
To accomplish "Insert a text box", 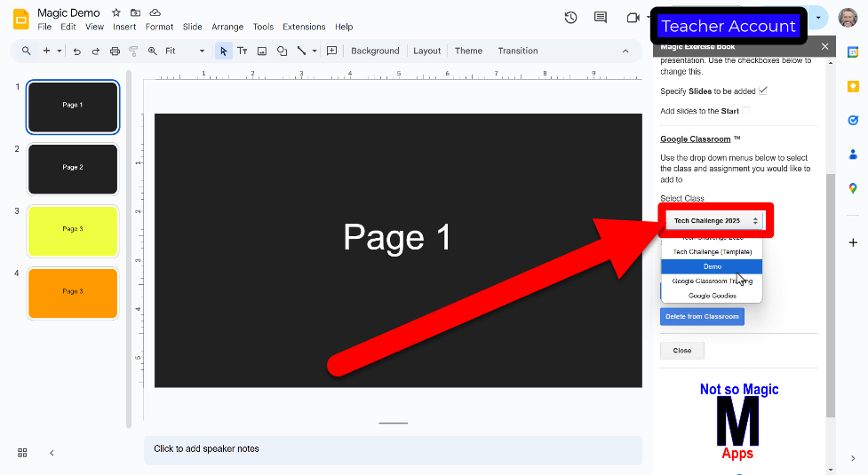I will 243,51.
